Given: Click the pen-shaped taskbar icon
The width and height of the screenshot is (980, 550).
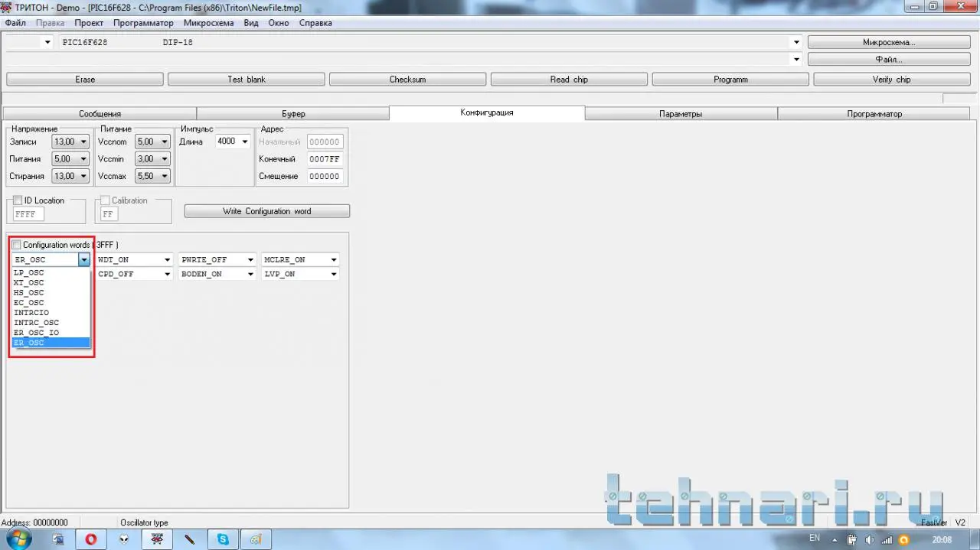Looking at the screenshot, I should point(190,539).
